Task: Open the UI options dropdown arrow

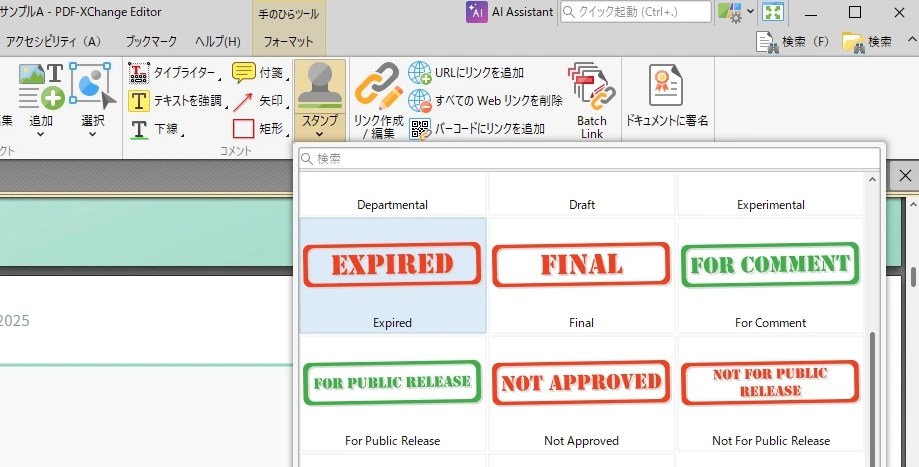Action: click(750, 11)
